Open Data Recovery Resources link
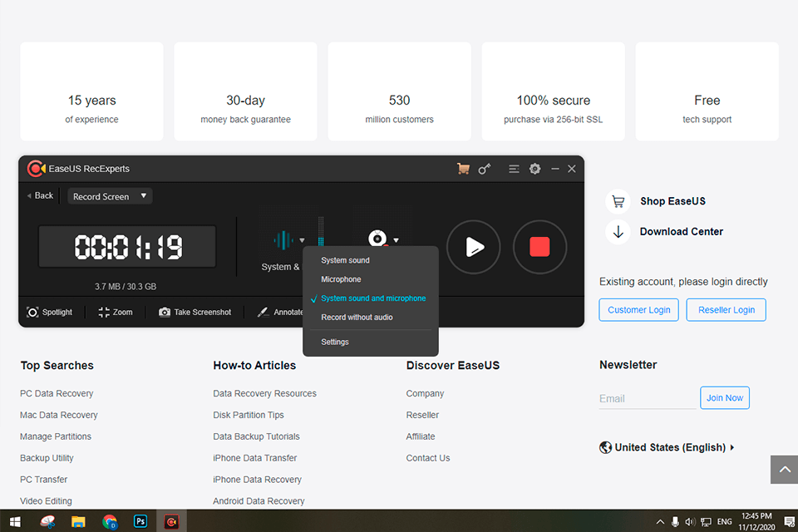The width and height of the screenshot is (798, 532). point(264,393)
